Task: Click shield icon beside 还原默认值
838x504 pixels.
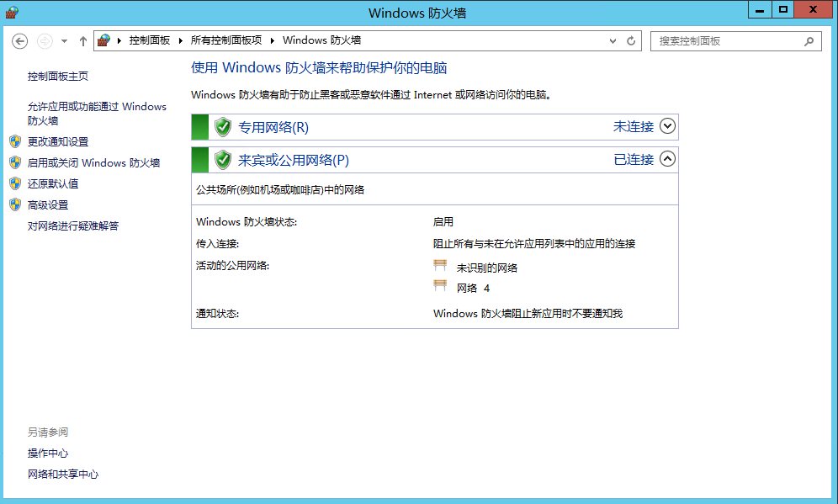Action: point(15,184)
